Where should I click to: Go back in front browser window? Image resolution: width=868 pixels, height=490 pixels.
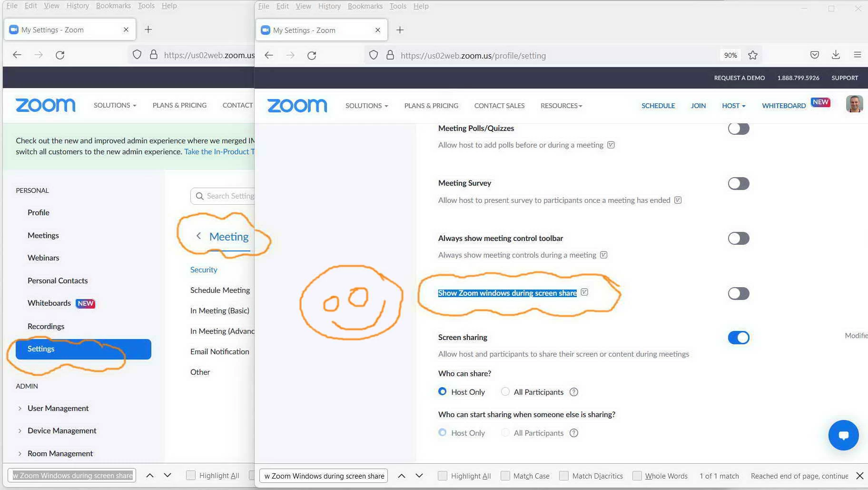click(269, 55)
